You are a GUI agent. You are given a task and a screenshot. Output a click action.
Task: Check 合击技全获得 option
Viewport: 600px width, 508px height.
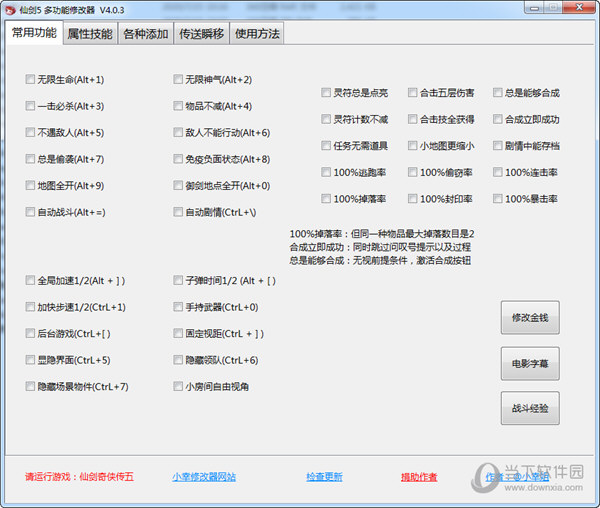412,119
